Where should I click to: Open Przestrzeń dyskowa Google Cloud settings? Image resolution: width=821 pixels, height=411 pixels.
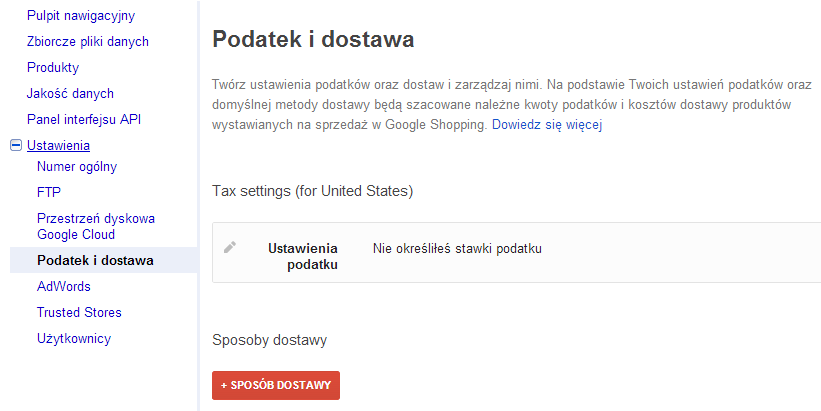pyautogui.click(x=96, y=226)
